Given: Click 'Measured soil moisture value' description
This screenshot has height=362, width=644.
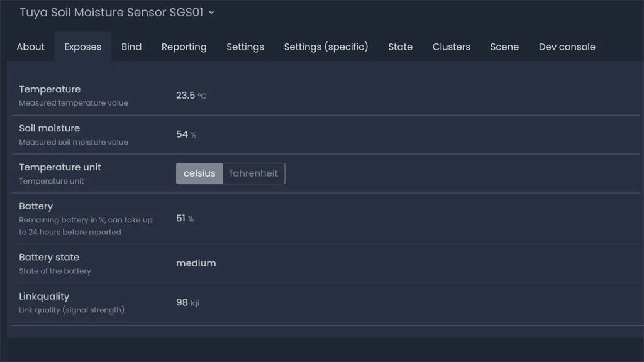Looking at the screenshot, I should click(74, 142).
